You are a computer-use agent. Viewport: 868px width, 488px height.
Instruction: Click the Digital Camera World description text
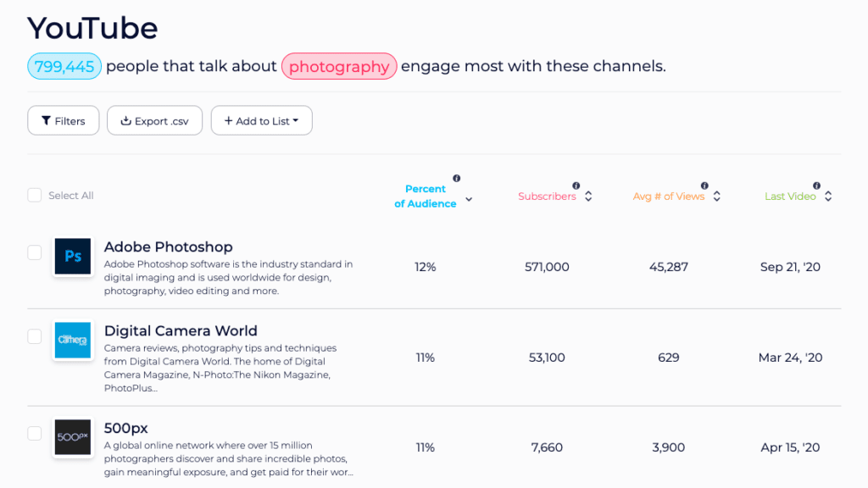click(220, 368)
